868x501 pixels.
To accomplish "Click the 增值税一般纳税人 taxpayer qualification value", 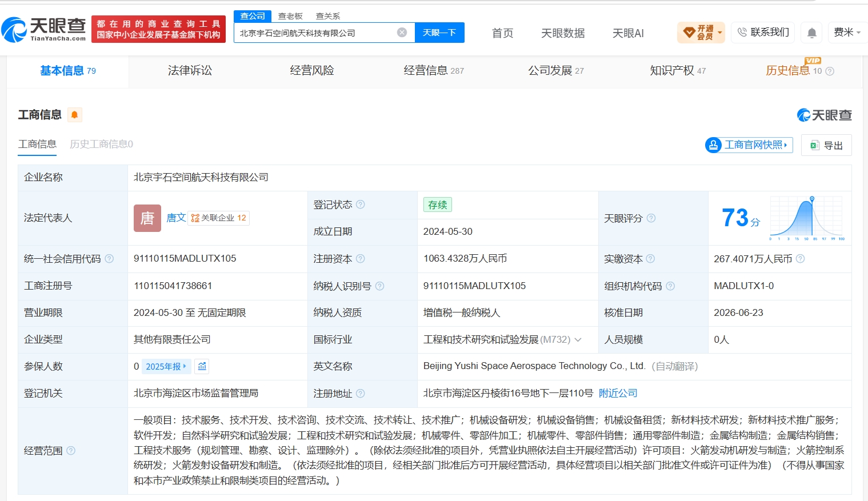I will tap(462, 312).
